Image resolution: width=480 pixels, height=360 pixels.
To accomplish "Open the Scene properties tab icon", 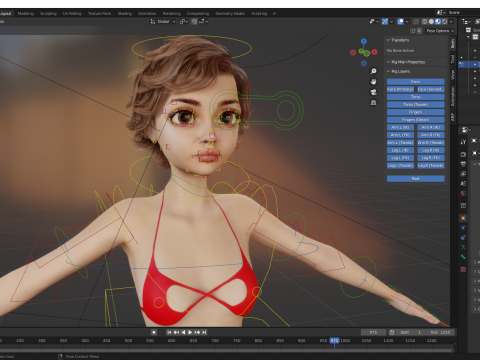I will [x=463, y=183].
